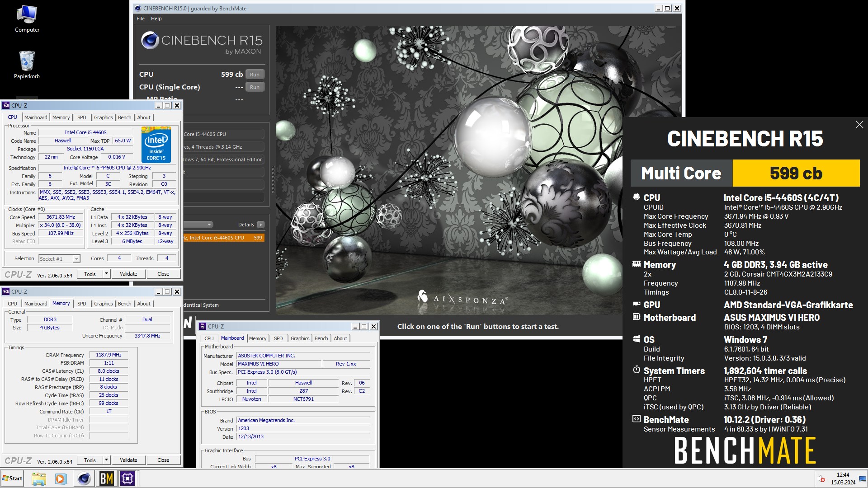Open the Cinebench ranking dropdown

click(x=198, y=225)
